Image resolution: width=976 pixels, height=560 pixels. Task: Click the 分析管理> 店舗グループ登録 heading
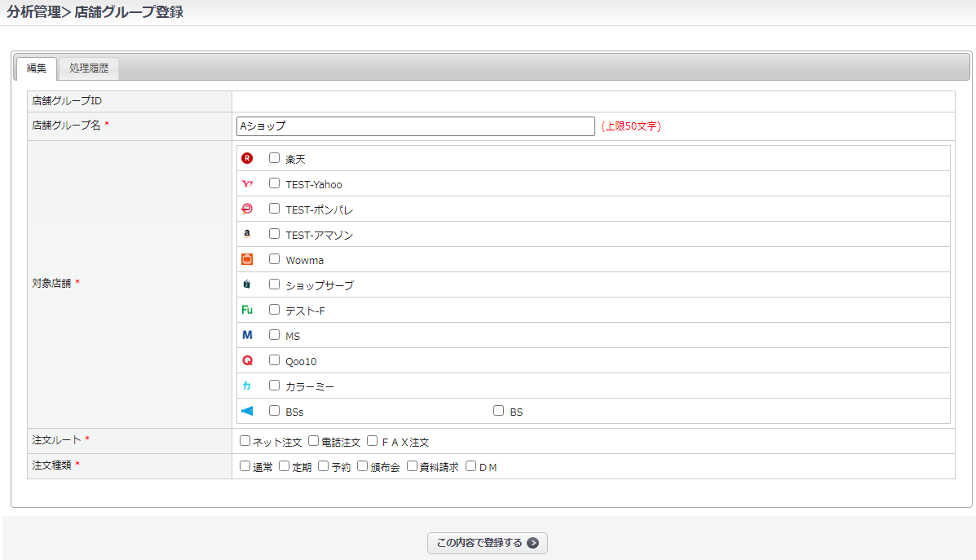95,12
